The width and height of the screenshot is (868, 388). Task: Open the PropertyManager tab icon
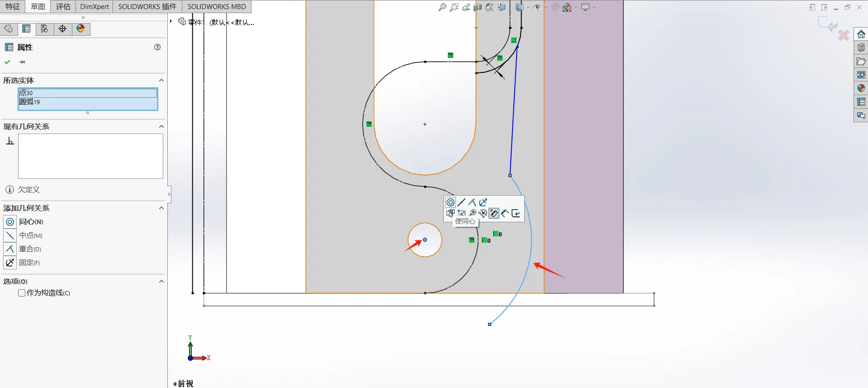pyautogui.click(x=26, y=29)
